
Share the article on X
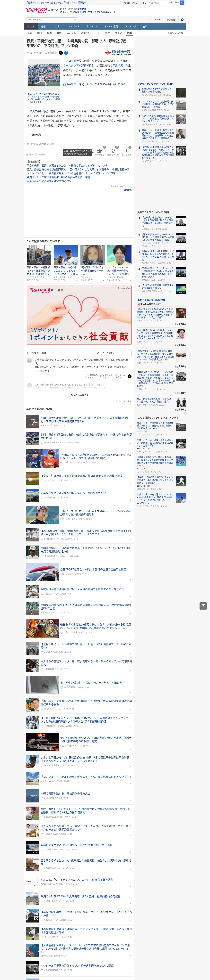point(61,53)
